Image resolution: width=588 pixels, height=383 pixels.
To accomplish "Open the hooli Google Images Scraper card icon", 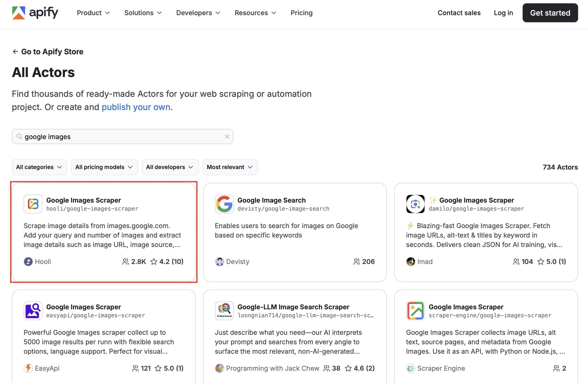I will click(x=33, y=204).
